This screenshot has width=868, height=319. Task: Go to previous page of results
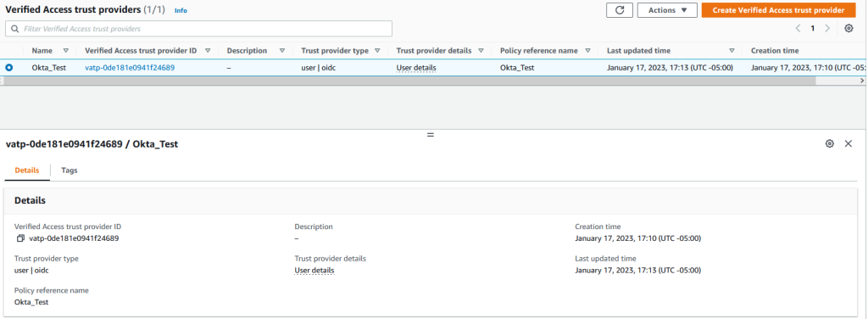pos(798,28)
